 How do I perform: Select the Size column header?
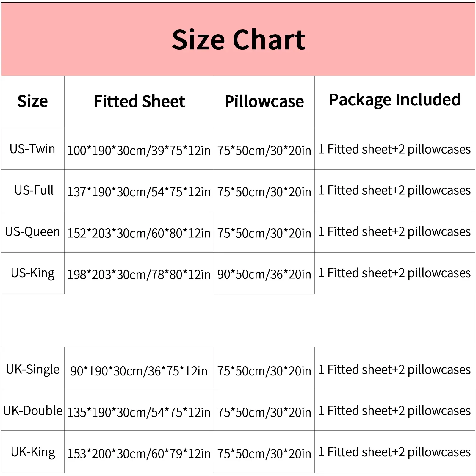33,101
